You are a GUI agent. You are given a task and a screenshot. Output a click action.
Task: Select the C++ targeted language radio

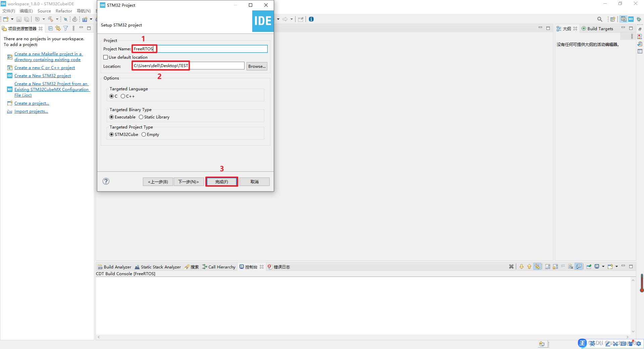pyautogui.click(x=123, y=96)
